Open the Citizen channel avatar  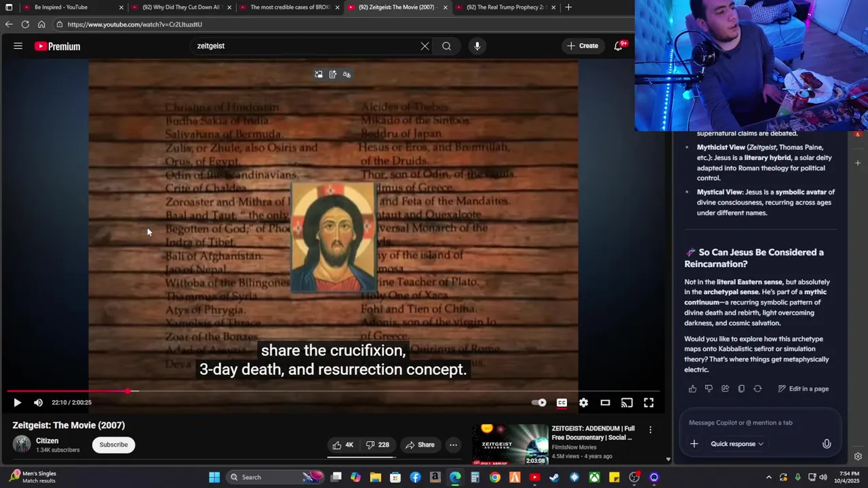pos(22,445)
